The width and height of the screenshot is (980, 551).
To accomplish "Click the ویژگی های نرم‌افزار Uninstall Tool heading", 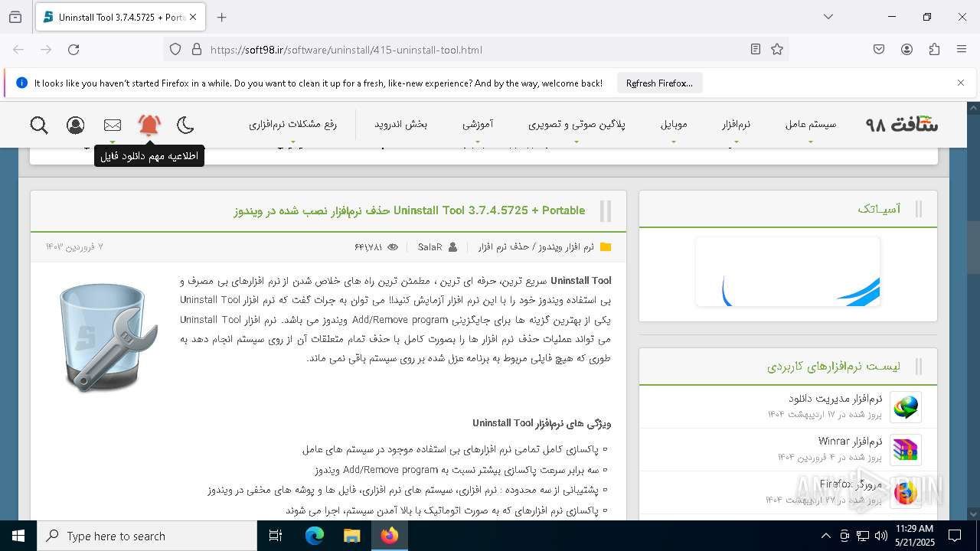I will (541, 423).
